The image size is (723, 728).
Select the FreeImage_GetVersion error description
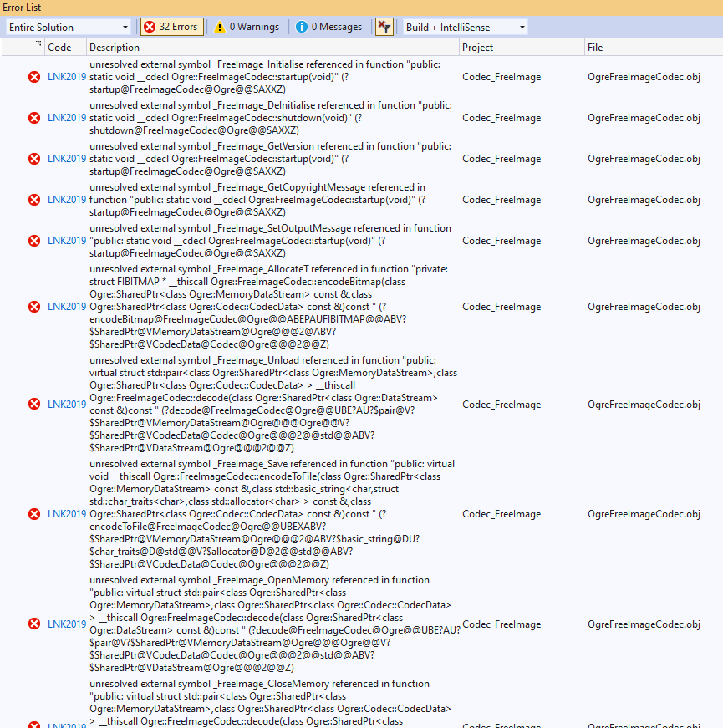(270, 159)
